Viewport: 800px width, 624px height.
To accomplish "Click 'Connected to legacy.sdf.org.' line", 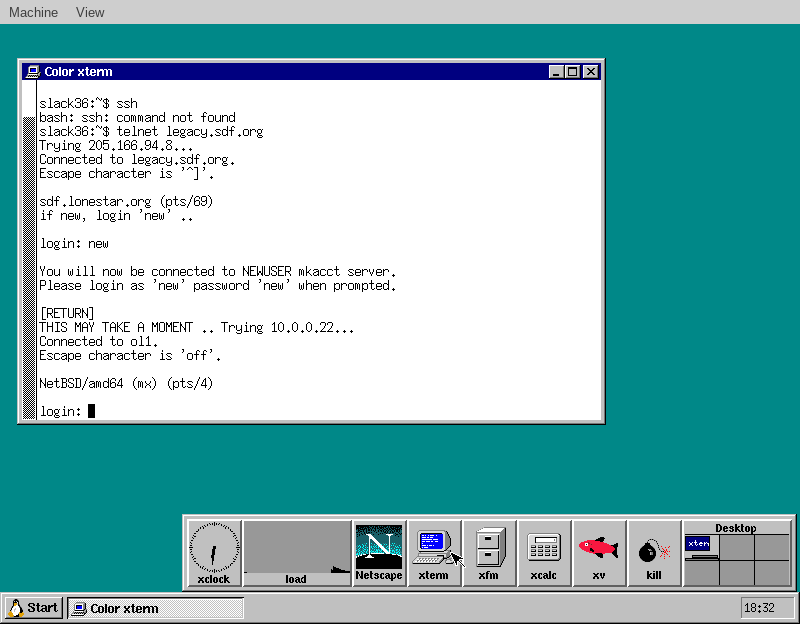I will pos(137,160).
